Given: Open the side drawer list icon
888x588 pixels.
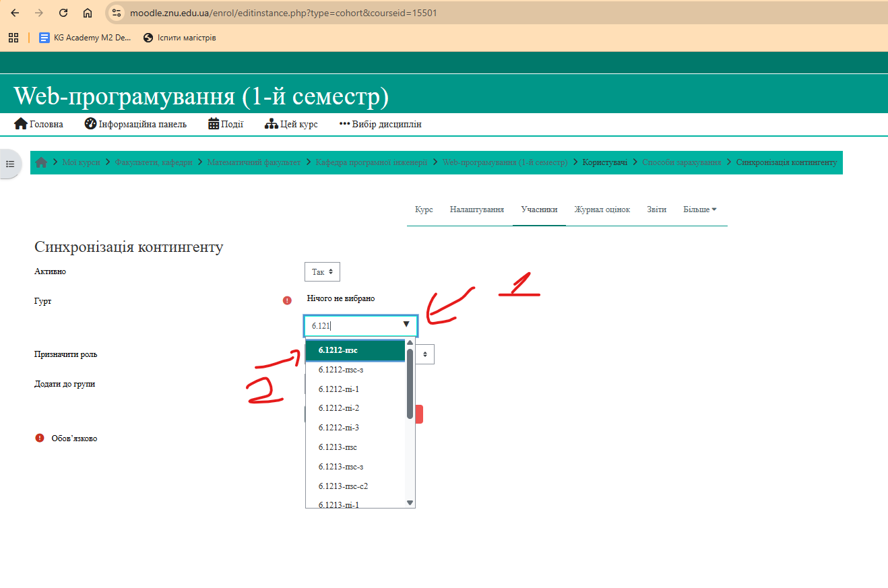Looking at the screenshot, I should point(10,164).
